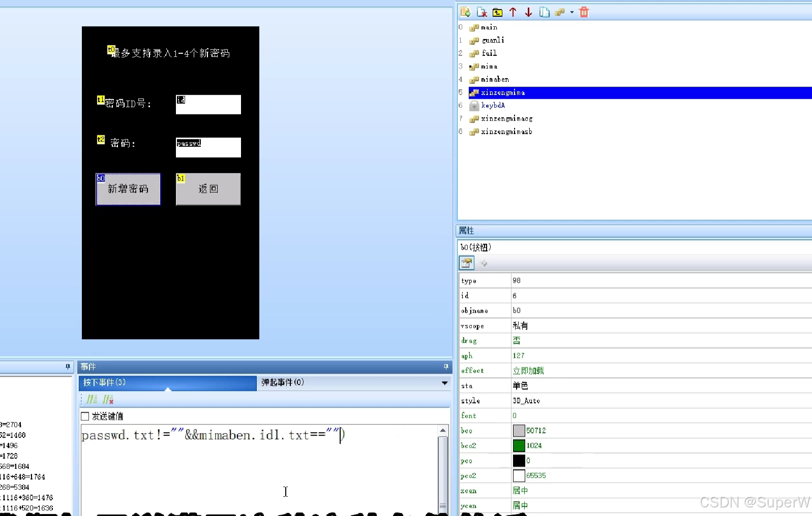Image resolution: width=812 pixels, height=516 pixels.
Task: Switch to 弹起事件(0) tab
Action: coord(283,383)
